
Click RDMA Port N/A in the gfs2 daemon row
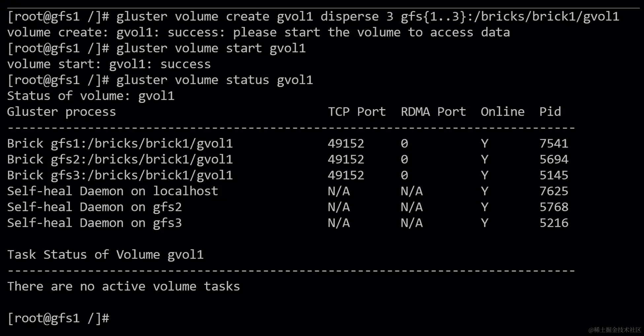point(412,207)
